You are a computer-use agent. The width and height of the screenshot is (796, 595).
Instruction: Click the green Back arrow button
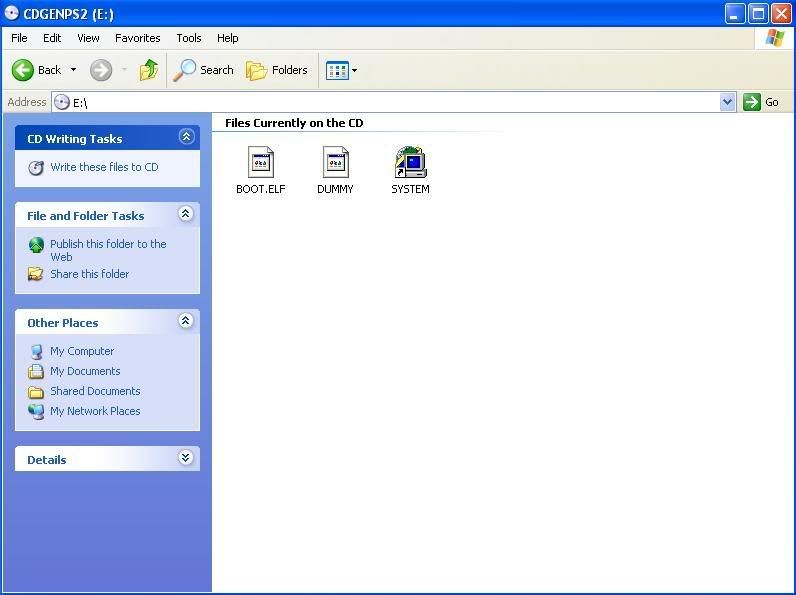[24, 70]
